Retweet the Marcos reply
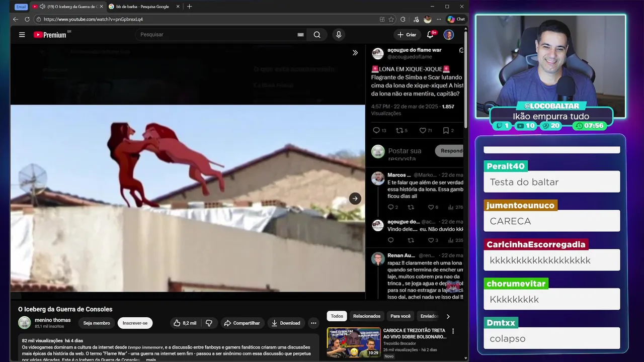 (411, 207)
